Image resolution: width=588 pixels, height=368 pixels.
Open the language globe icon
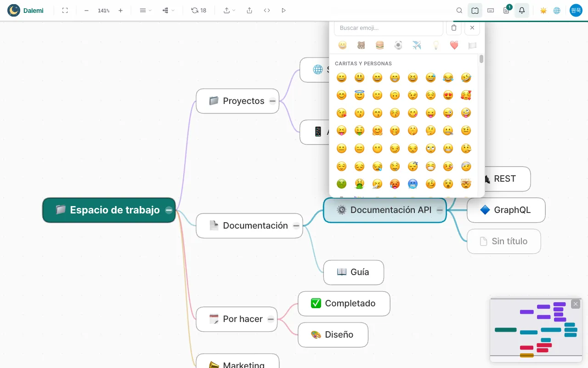coord(557,10)
